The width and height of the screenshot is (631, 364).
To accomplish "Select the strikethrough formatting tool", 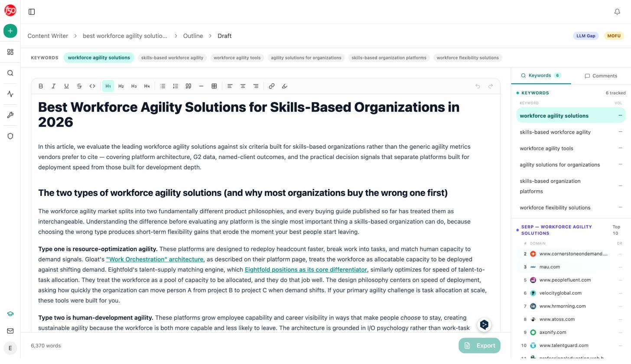I will 79,86.
